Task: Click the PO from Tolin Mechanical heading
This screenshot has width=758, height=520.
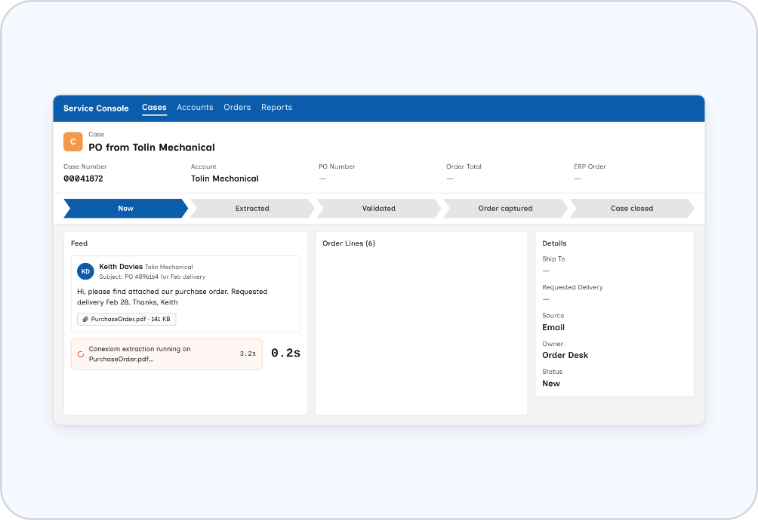Action: tap(151, 147)
